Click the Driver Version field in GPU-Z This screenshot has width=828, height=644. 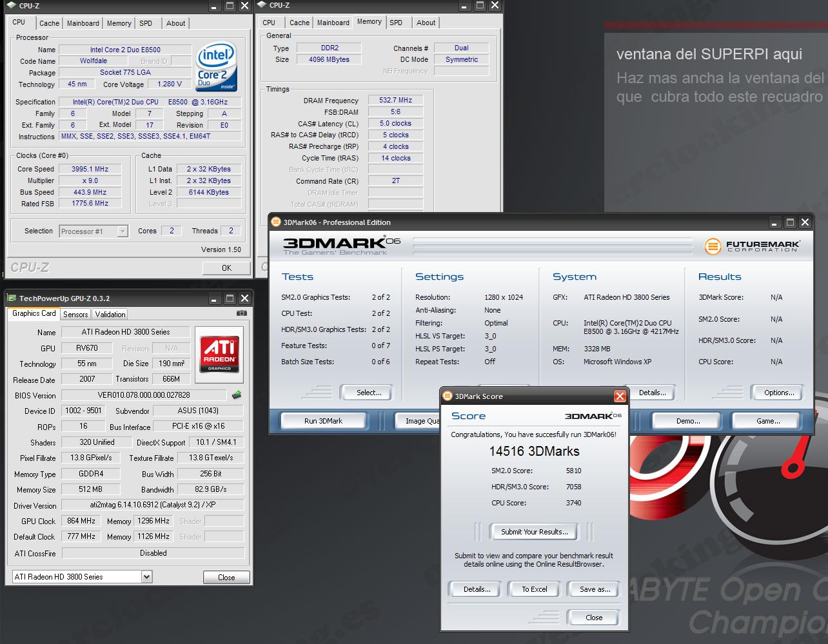tap(153, 505)
